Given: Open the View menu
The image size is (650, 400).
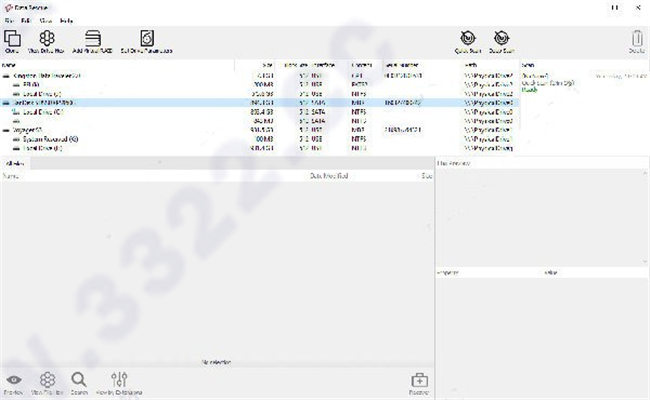Looking at the screenshot, I should [46, 20].
